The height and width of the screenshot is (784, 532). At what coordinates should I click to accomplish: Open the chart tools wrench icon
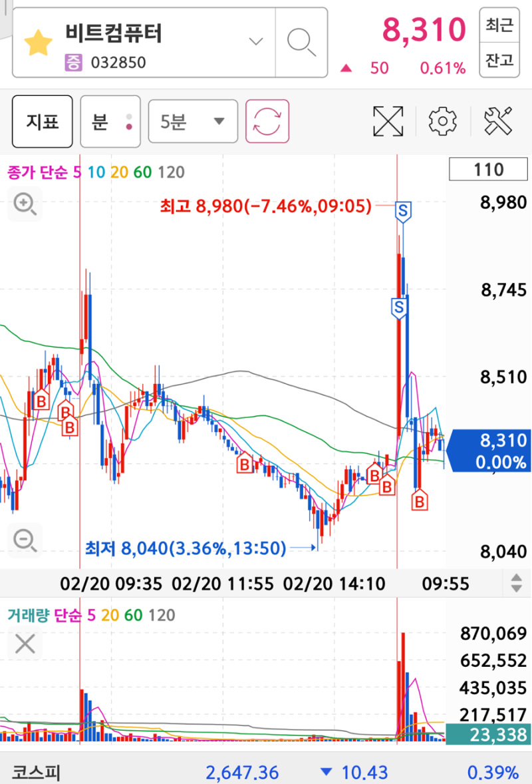[x=498, y=121]
